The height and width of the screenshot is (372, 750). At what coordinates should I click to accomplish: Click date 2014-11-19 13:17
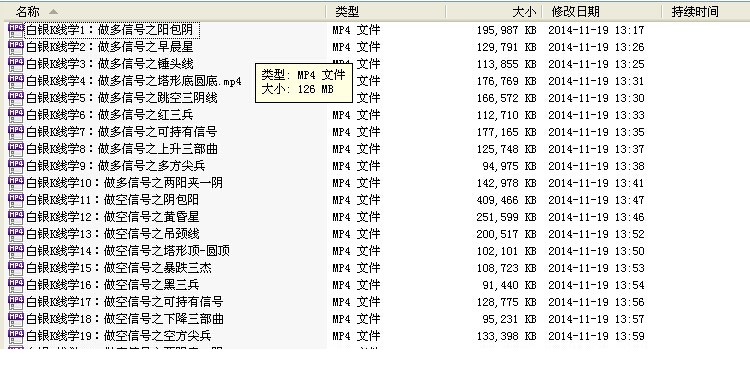pyautogui.click(x=596, y=31)
